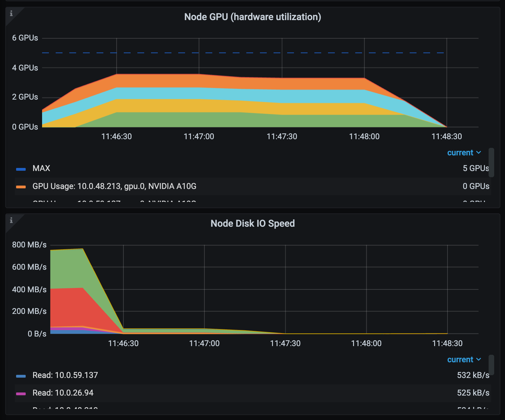Toggle the GPU Usage 10.0.48.213 series label
The image size is (505, 420).
(x=114, y=186)
